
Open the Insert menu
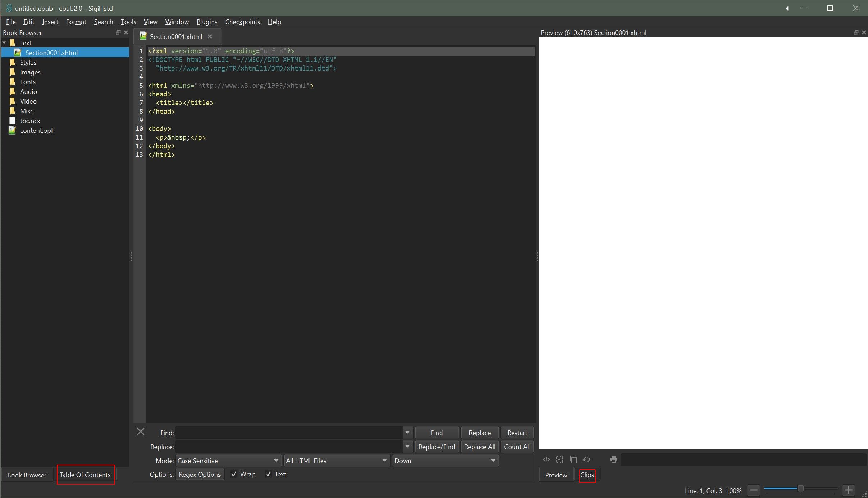[x=50, y=22]
